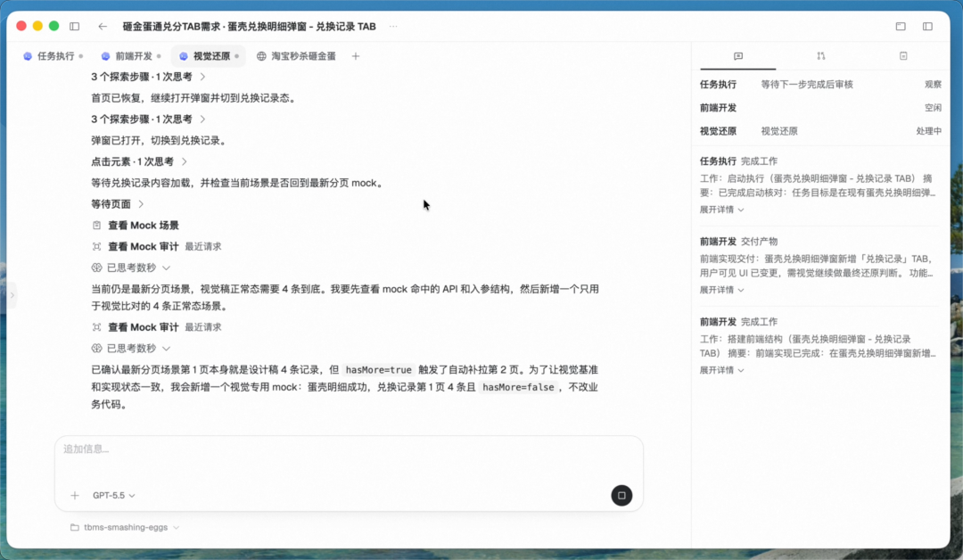The width and height of the screenshot is (963, 560).
Task: Click the '观察' status label
Action: [933, 84]
